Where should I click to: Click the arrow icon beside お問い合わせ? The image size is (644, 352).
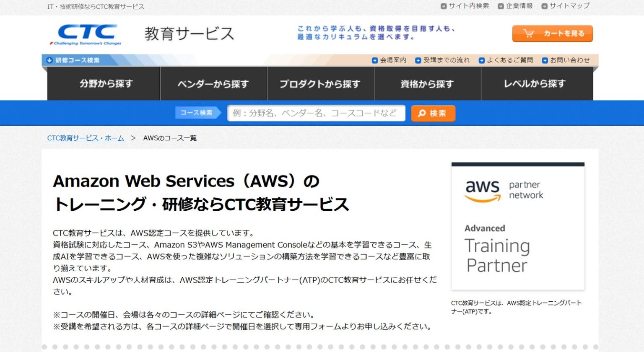[544, 60]
